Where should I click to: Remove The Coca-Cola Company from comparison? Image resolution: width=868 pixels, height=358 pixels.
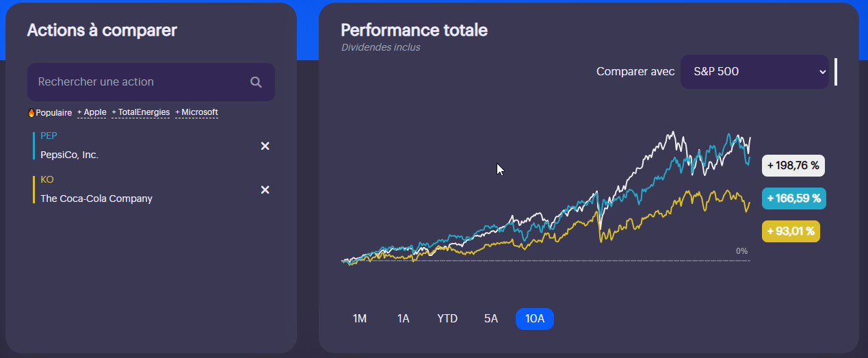click(265, 190)
